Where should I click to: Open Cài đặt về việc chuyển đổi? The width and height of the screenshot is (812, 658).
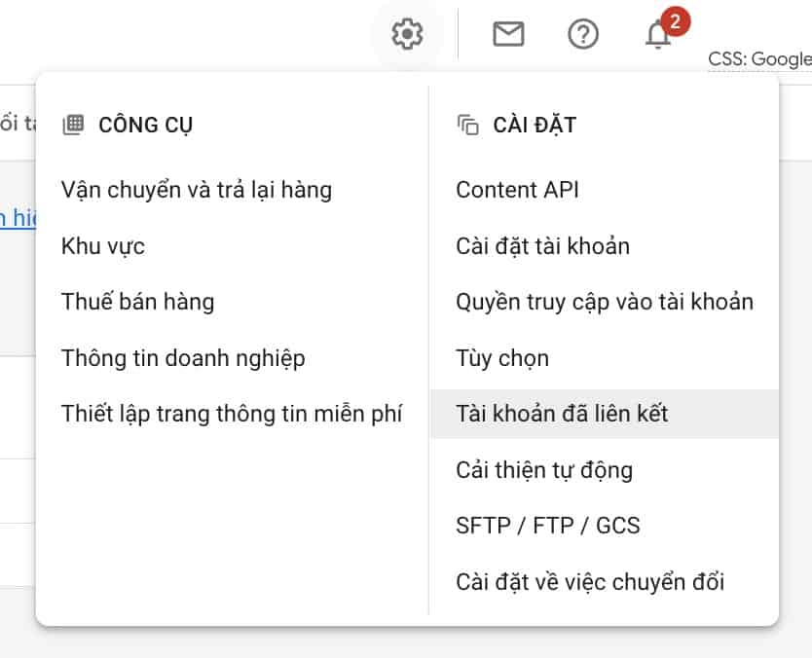(x=590, y=583)
